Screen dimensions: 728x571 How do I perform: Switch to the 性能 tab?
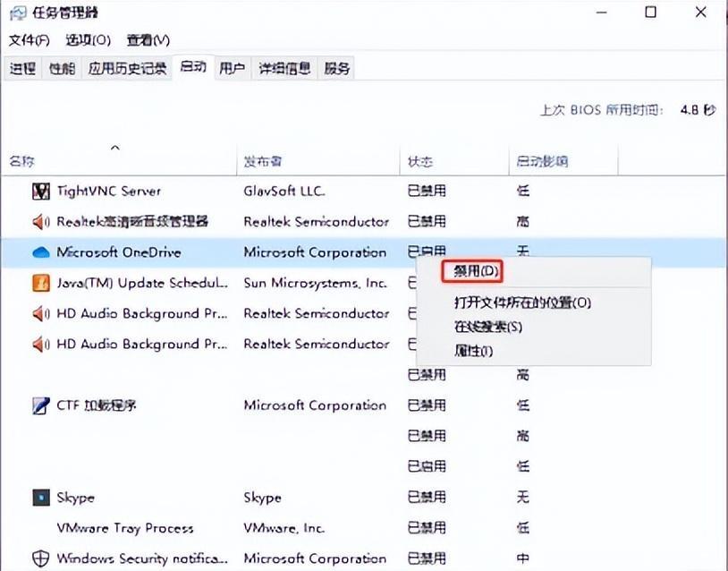click(x=62, y=69)
